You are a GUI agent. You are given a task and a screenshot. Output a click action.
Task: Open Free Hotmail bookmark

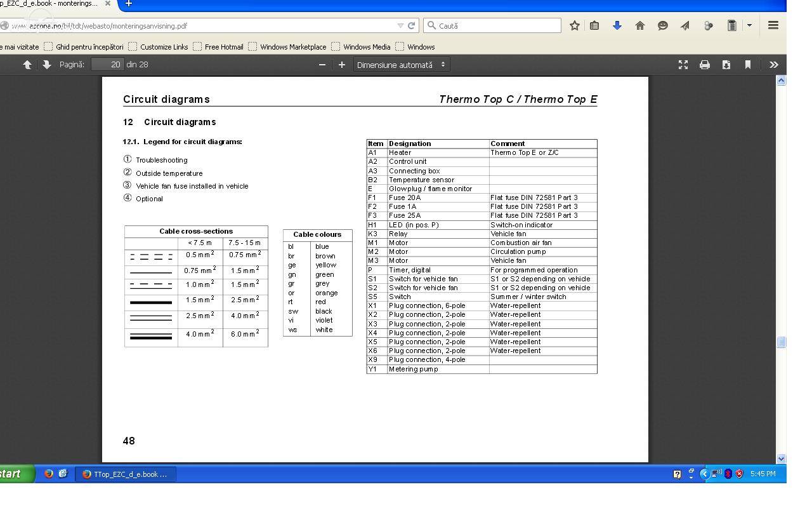[x=218, y=46]
